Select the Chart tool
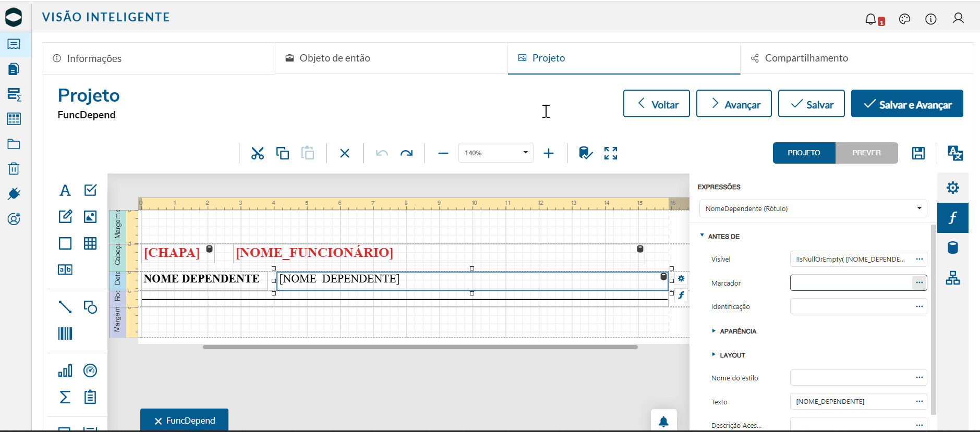This screenshot has height=432, width=980. [65, 371]
